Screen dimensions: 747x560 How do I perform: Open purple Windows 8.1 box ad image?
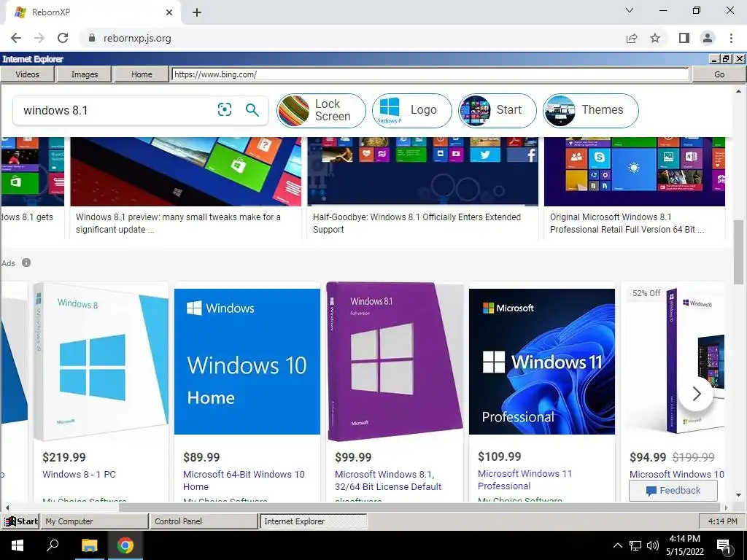tap(395, 362)
